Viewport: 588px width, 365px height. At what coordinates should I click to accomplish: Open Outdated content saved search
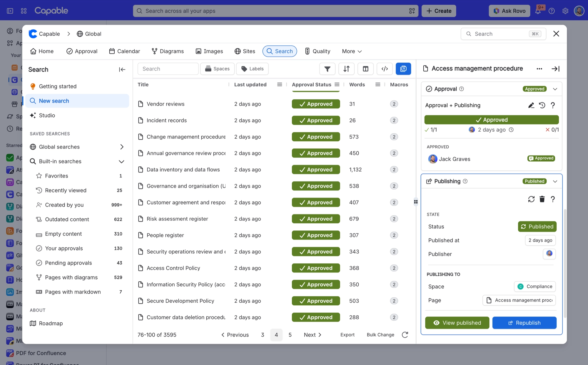pyautogui.click(x=77, y=220)
